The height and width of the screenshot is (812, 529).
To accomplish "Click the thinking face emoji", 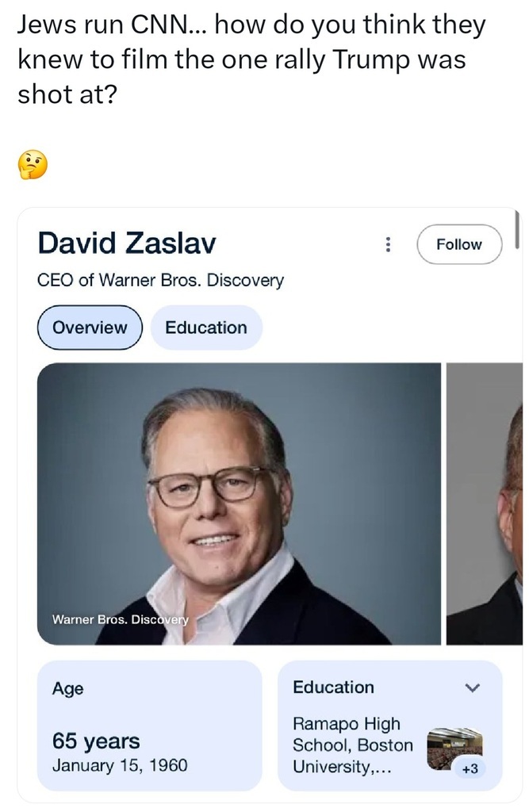I will tap(33, 164).
